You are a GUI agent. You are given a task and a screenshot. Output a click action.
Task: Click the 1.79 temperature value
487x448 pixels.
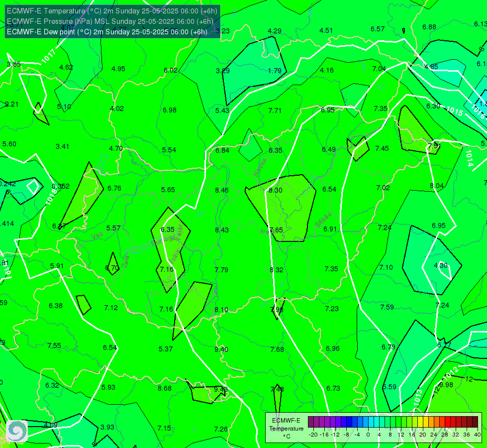[x=275, y=71]
